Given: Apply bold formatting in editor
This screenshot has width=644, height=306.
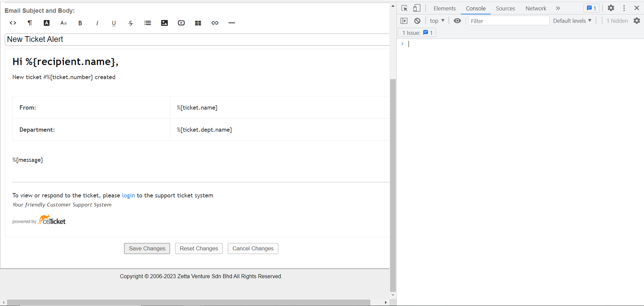Looking at the screenshot, I should click(80, 23).
